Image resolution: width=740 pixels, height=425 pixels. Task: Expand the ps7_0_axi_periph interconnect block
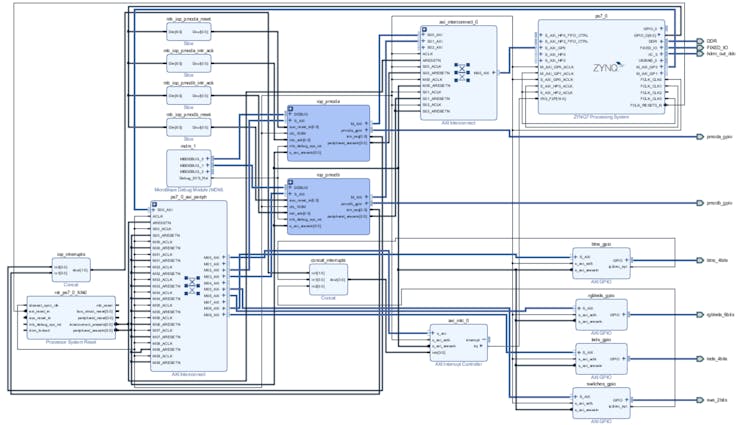click(154, 204)
